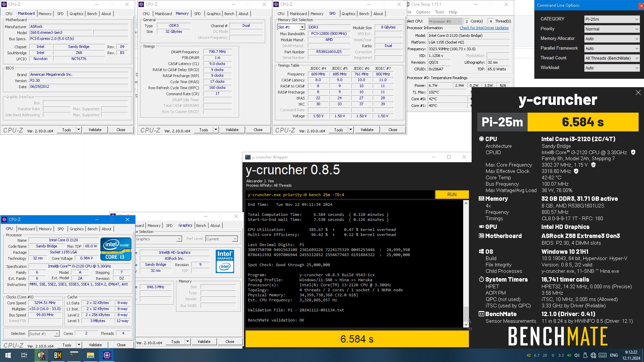Open File Explorer from the taskbar
This screenshot has width=644, height=362.
(91, 355)
